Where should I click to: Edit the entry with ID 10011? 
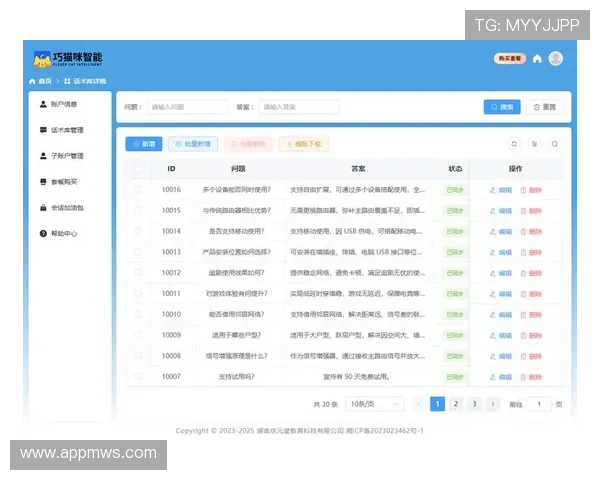(501, 294)
